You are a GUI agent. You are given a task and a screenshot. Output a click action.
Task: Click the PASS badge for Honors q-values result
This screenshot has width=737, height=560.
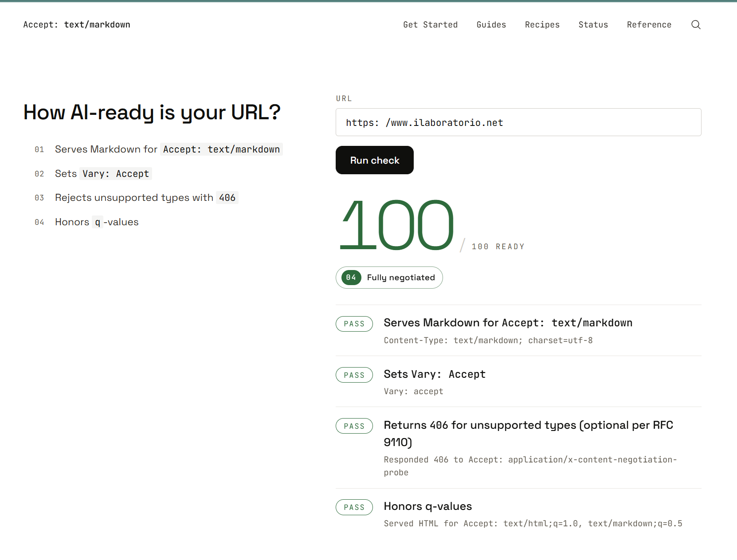point(354,507)
